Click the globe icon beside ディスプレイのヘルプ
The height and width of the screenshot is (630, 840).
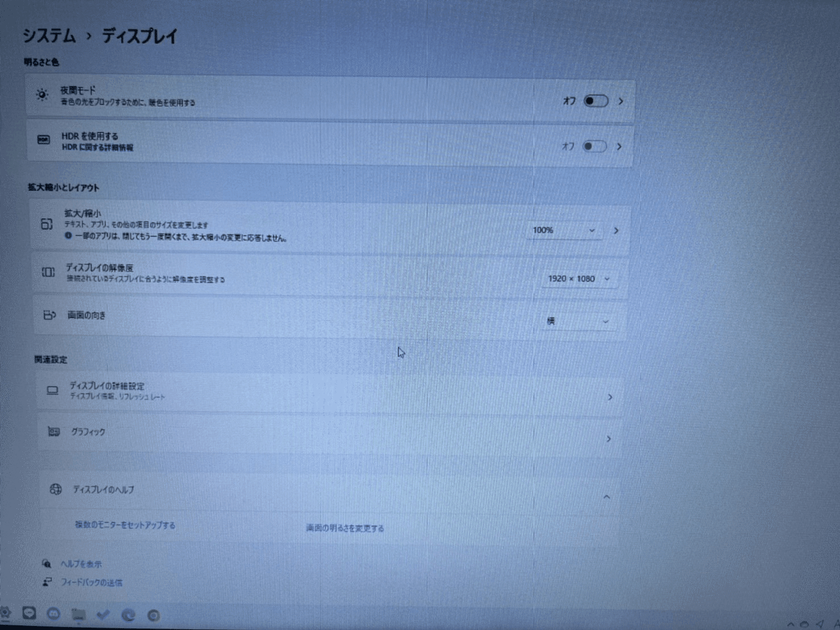tap(56, 489)
